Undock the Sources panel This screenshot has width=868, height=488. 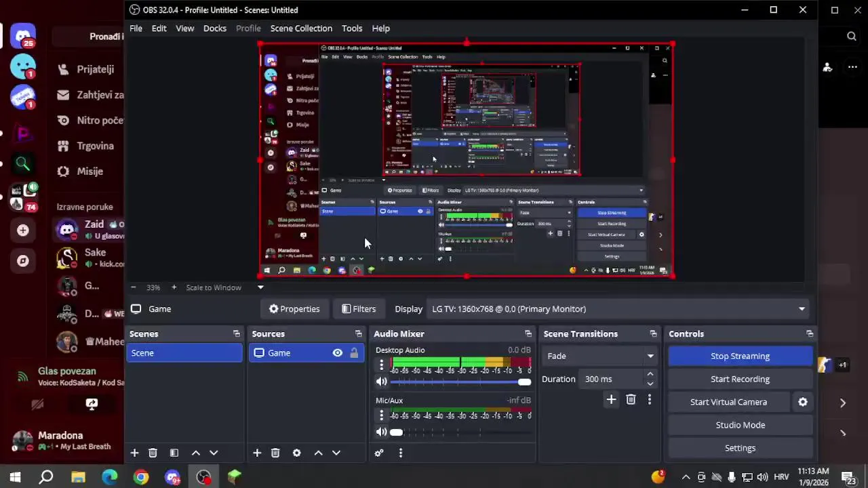pyautogui.click(x=358, y=333)
